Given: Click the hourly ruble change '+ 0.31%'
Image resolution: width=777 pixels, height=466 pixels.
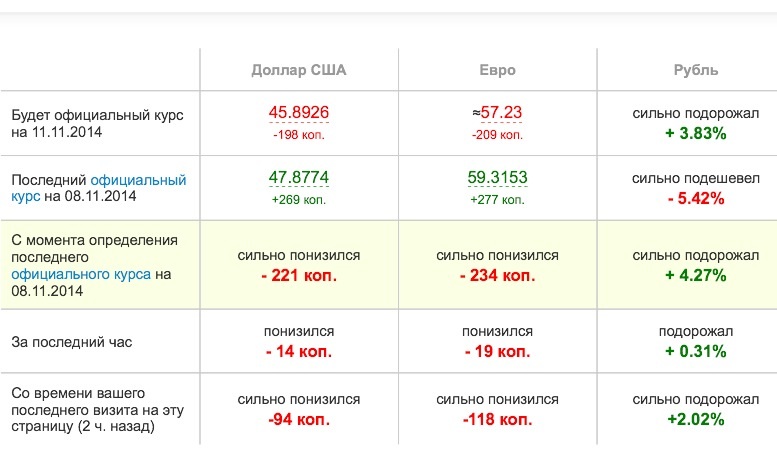Looking at the screenshot, I should pyautogui.click(x=696, y=351).
